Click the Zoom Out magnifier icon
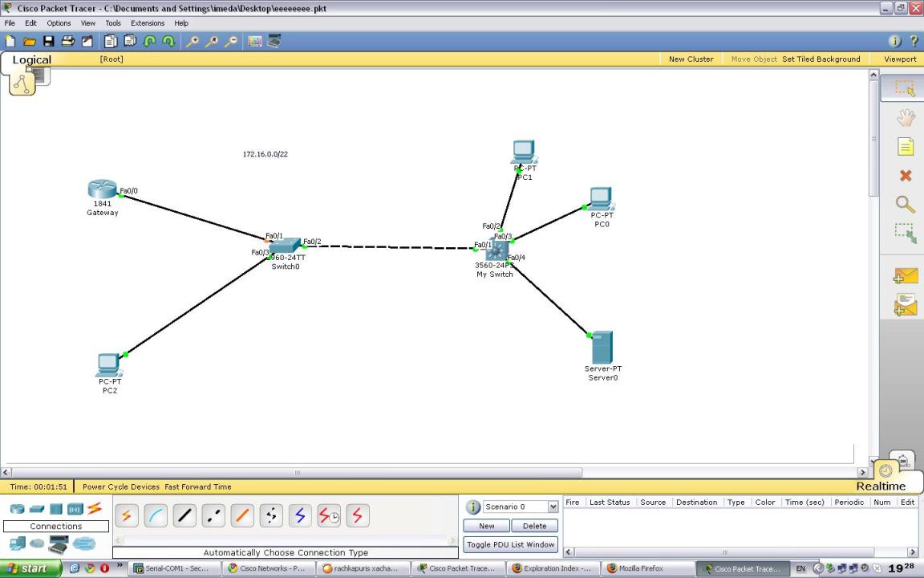The width and height of the screenshot is (924, 578). [x=231, y=41]
